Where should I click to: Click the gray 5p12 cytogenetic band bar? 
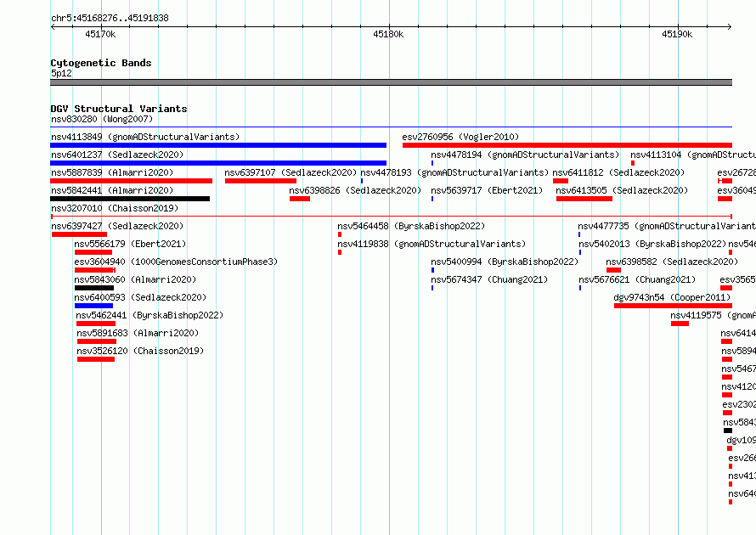tap(391, 82)
